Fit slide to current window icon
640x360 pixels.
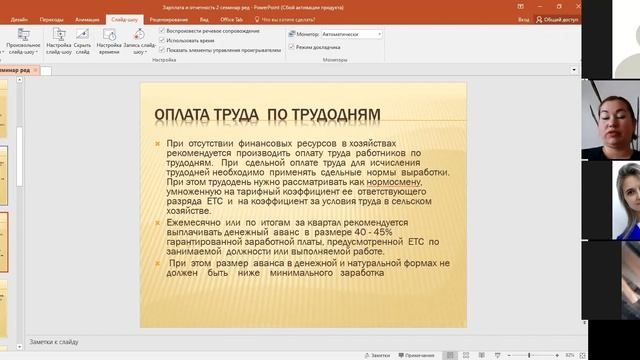pos(582,356)
